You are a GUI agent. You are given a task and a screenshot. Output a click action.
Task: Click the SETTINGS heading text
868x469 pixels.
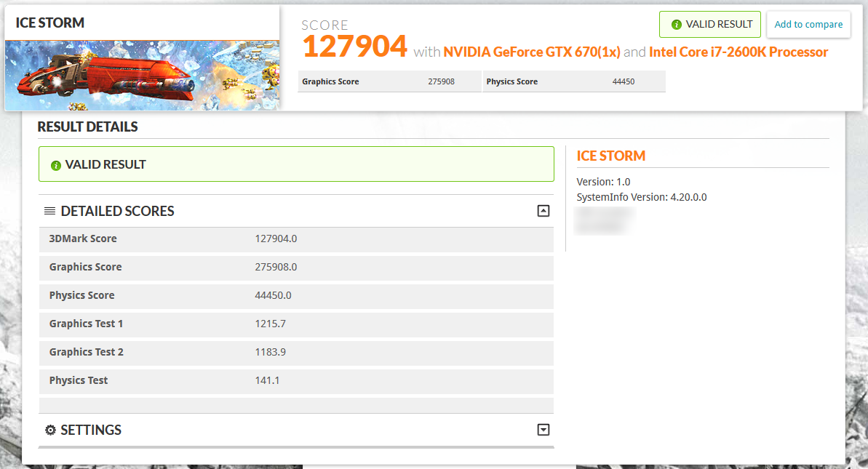coord(91,430)
